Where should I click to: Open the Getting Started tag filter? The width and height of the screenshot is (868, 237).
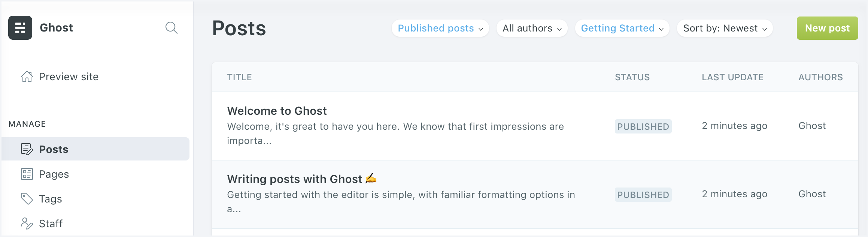click(622, 28)
